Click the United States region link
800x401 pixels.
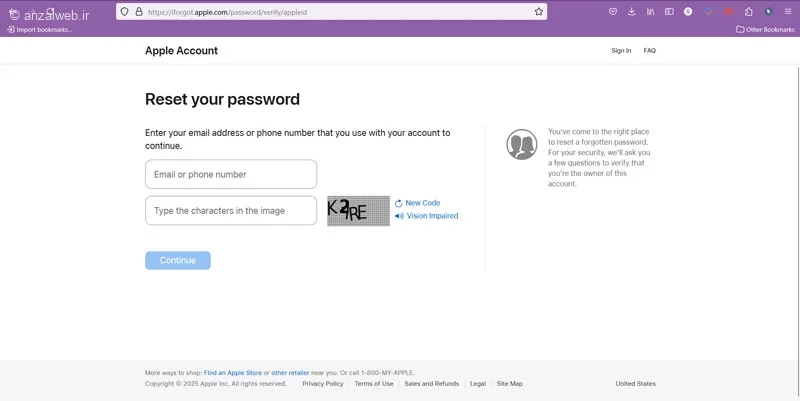(x=635, y=384)
